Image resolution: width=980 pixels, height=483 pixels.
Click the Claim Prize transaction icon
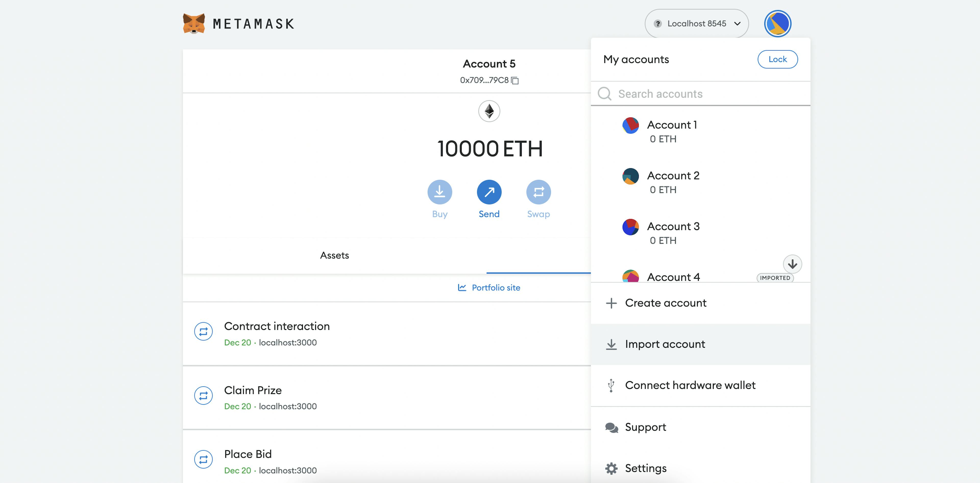[x=203, y=395]
